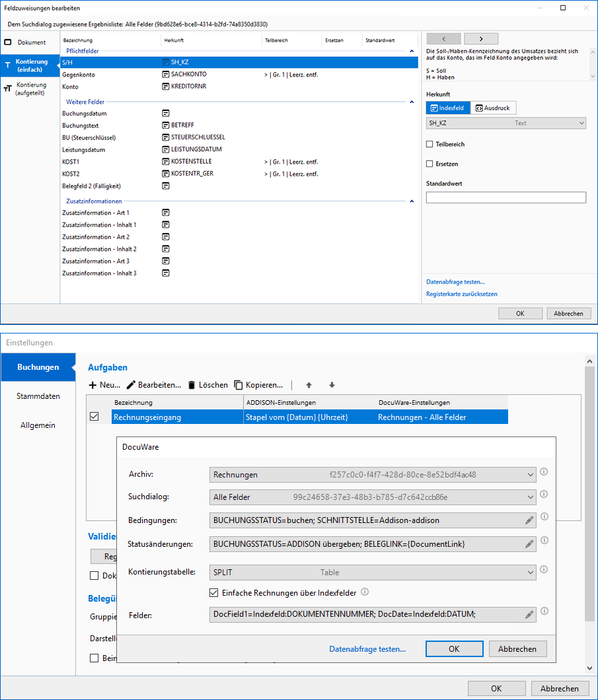Select the Ausdruck source button
The height and width of the screenshot is (700, 598).
click(492, 108)
